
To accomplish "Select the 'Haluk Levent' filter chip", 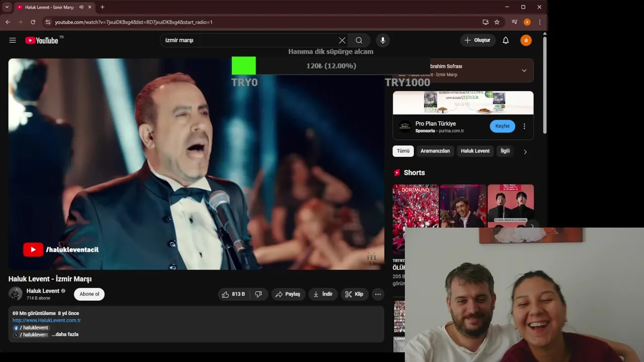I will click(x=475, y=151).
